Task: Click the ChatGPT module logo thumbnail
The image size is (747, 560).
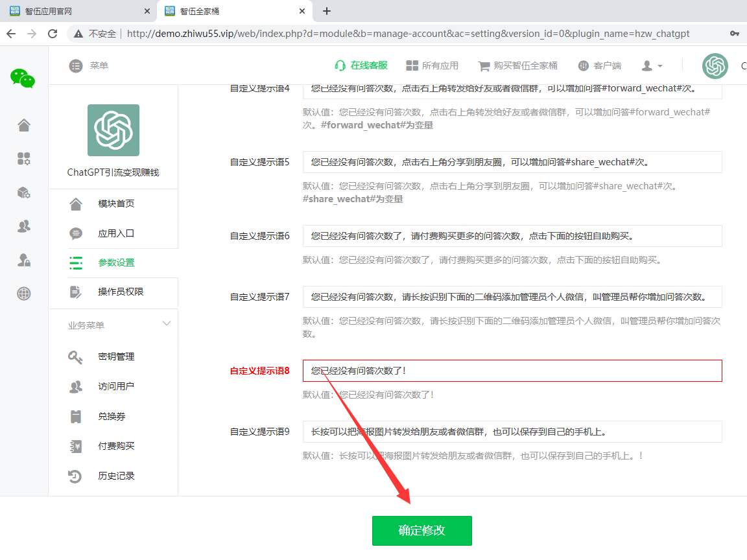Action: coord(113,130)
